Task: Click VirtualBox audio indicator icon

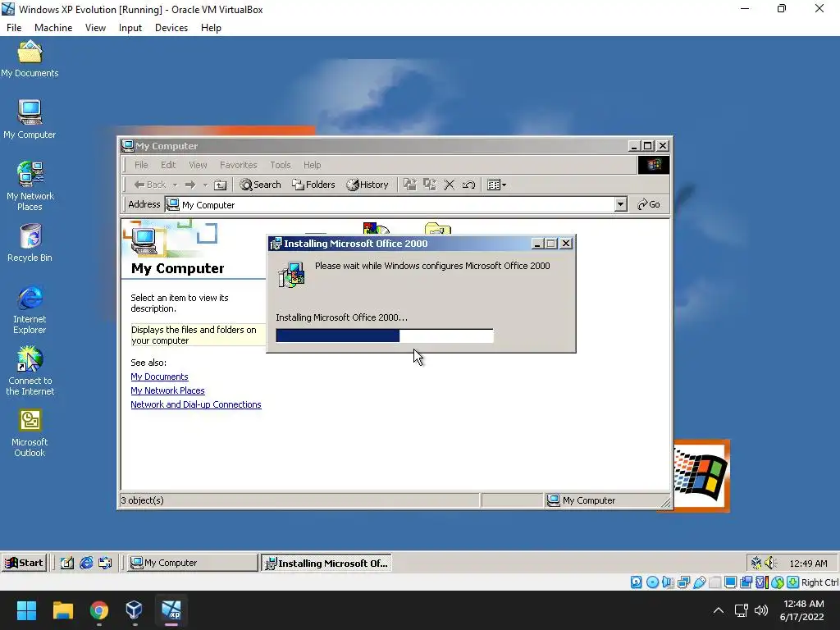Action: pos(668,582)
